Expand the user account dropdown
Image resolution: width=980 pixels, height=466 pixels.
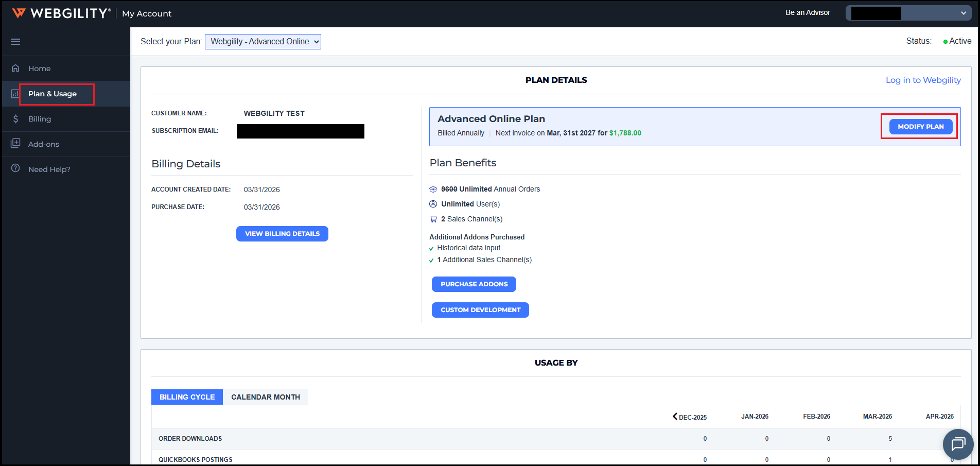pyautogui.click(x=908, y=13)
